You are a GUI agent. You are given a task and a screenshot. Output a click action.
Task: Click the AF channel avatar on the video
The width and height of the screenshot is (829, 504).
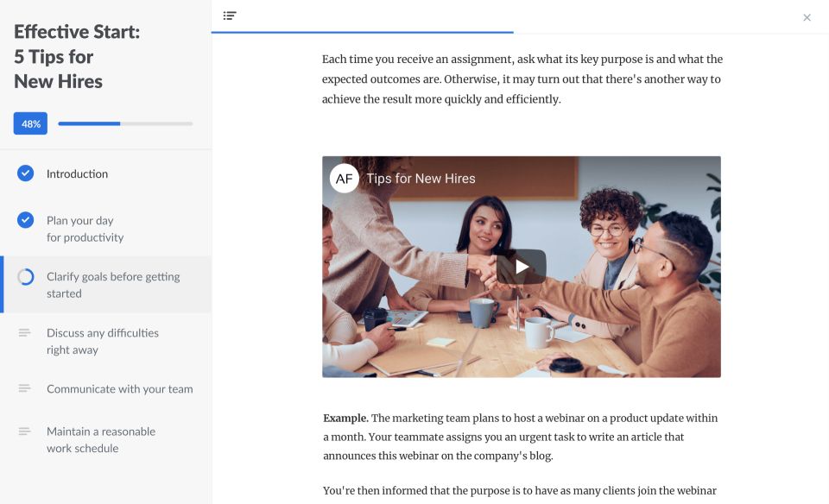(x=344, y=178)
